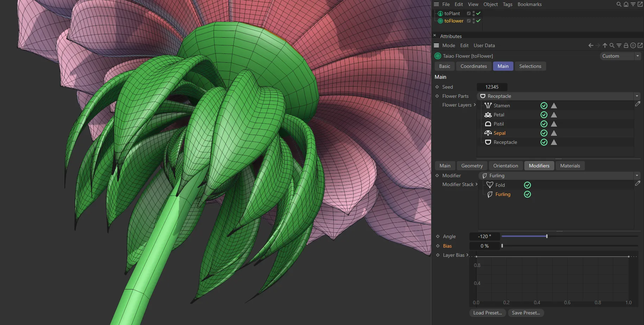Click the Save Preset button
644x325 pixels.
(x=526, y=312)
